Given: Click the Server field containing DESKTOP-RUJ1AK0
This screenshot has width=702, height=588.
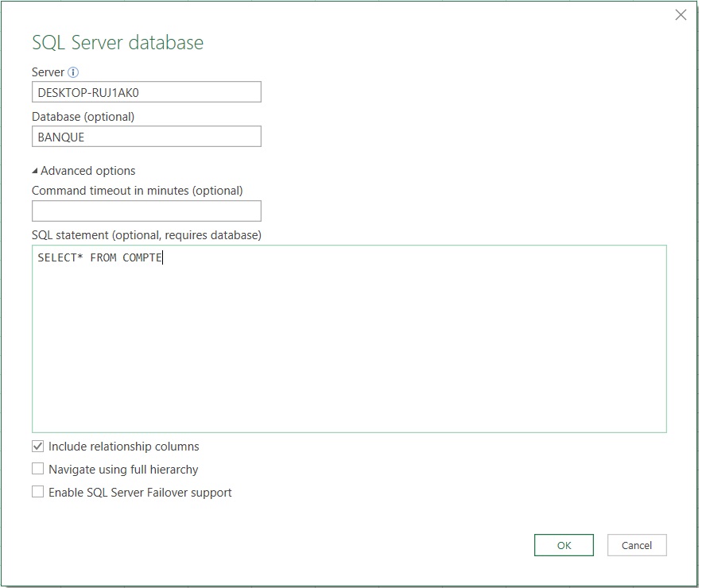Looking at the screenshot, I should pyautogui.click(x=146, y=92).
